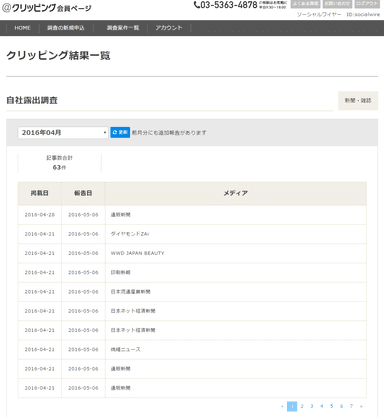Click the ソーシャルワイヤー account name
This screenshot has width=384, height=417.
click(x=319, y=15)
